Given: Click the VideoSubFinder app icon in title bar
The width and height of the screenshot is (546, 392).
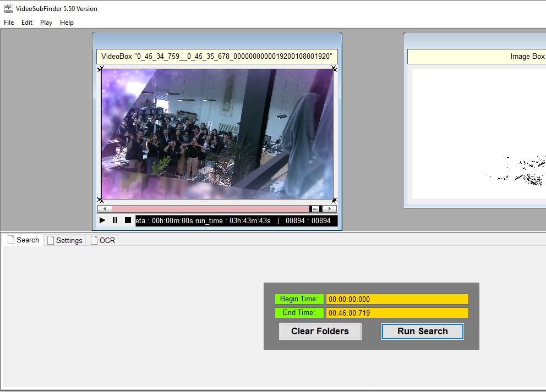Looking at the screenshot, I should click(8, 8).
